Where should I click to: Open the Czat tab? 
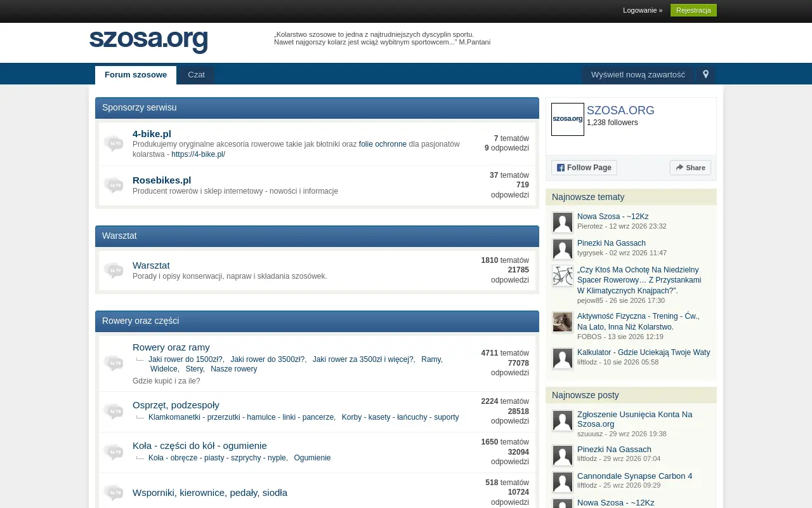coord(197,75)
